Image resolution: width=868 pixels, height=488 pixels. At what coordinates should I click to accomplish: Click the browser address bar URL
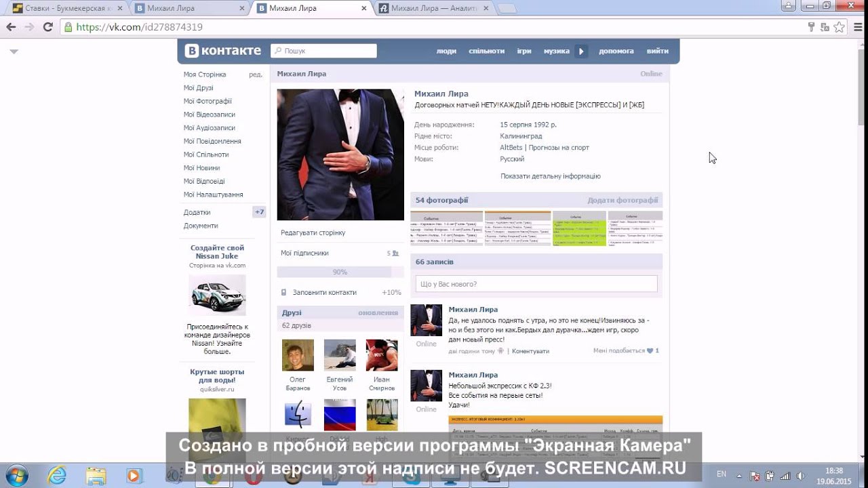tap(139, 27)
